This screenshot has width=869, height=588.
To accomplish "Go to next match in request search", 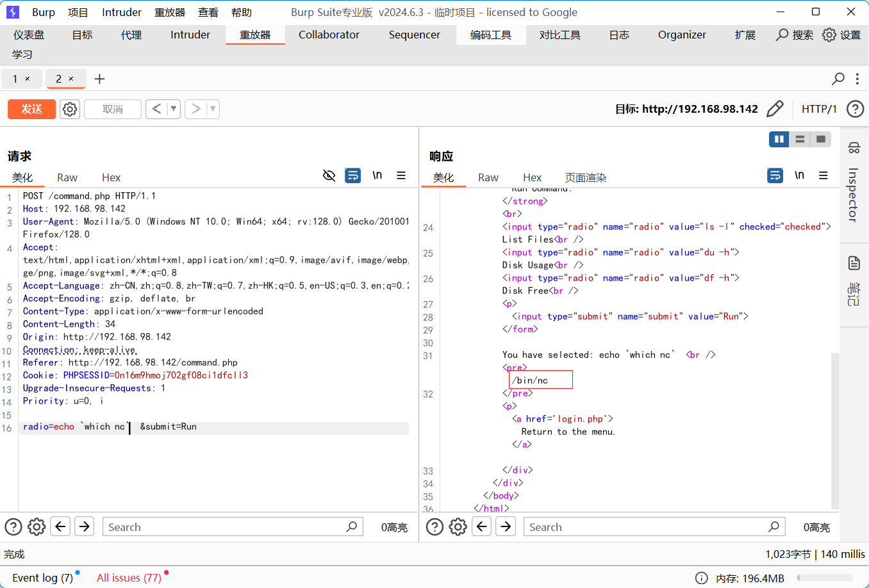I will (x=84, y=527).
